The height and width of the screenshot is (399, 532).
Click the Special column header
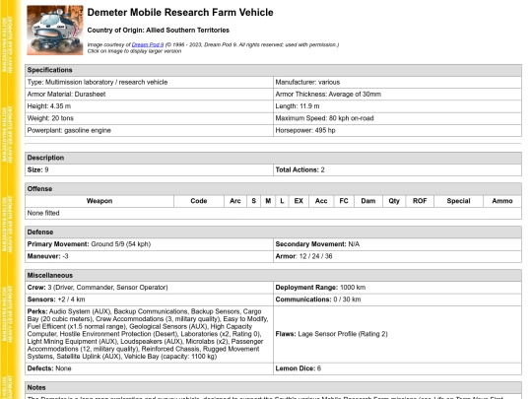(458, 201)
